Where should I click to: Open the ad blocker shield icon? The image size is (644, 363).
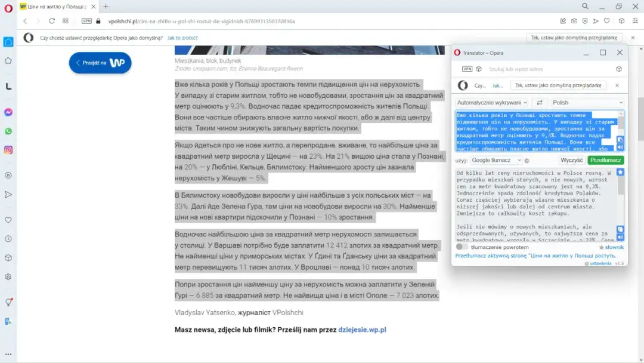(x=585, y=20)
